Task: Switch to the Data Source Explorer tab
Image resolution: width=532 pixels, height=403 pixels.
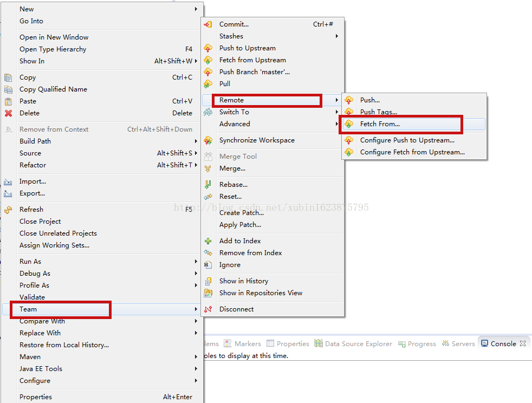Action: (x=353, y=343)
